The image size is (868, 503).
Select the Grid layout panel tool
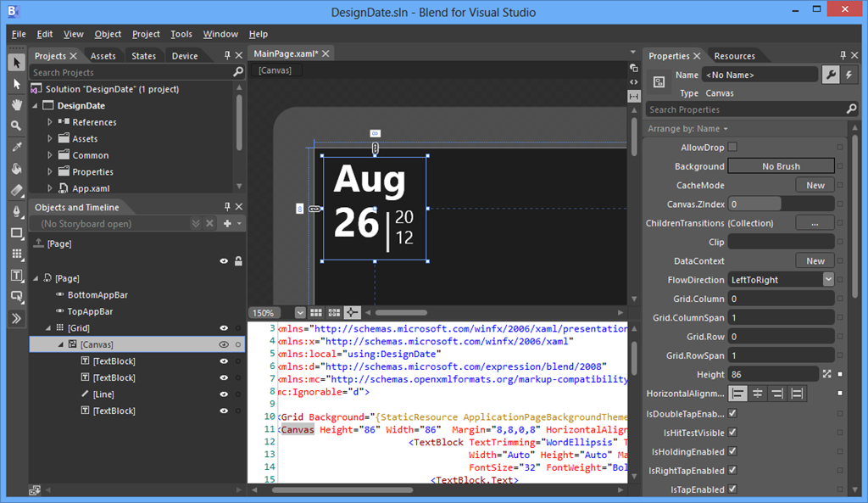click(17, 254)
